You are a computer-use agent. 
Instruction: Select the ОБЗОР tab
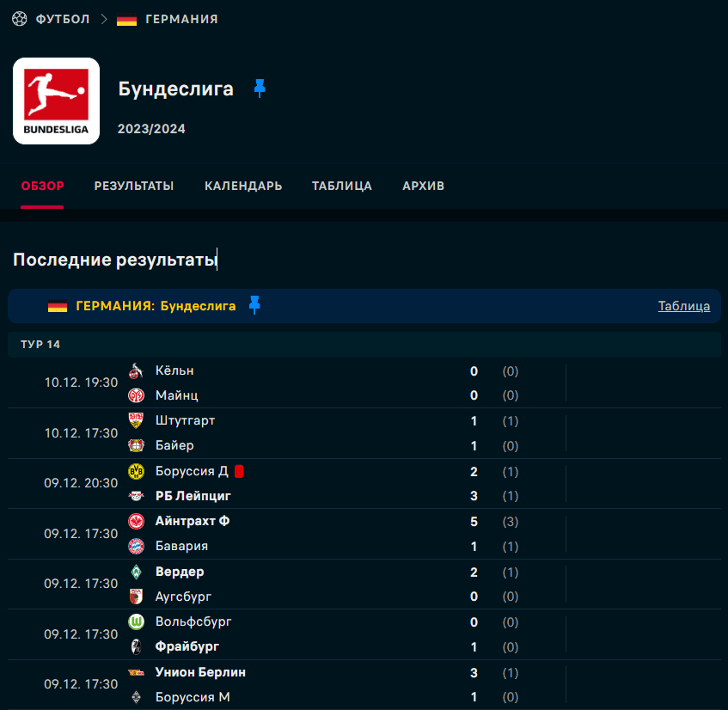[x=42, y=186]
